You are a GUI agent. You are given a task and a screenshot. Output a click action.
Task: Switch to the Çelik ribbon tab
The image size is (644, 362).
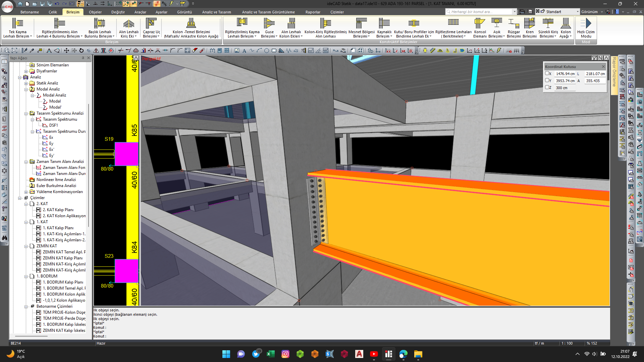53,12
